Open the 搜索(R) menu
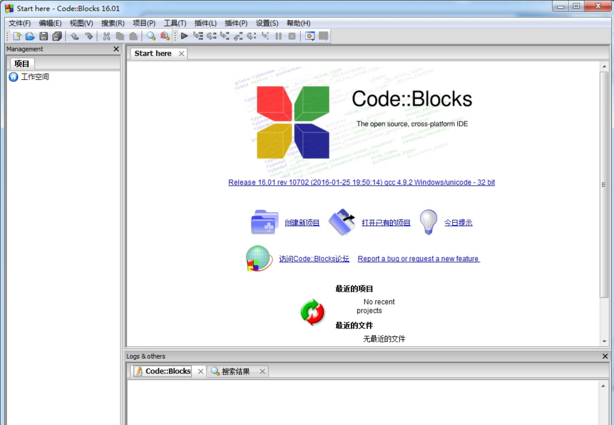The width and height of the screenshot is (614, 425). click(113, 23)
